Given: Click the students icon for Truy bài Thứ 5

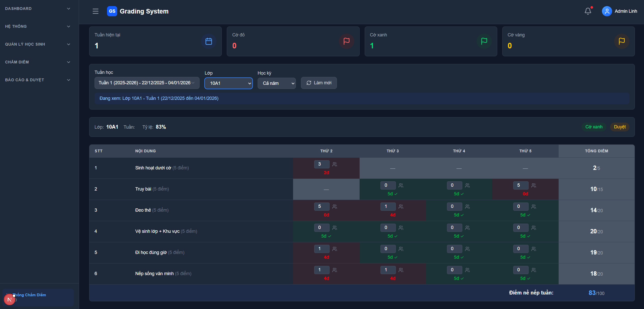Looking at the screenshot, I should tap(534, 185).
